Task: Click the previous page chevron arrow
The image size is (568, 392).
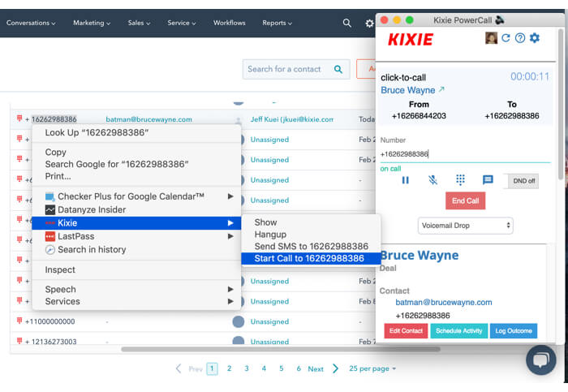Action: pyautogui.click(x=179, y=368)
